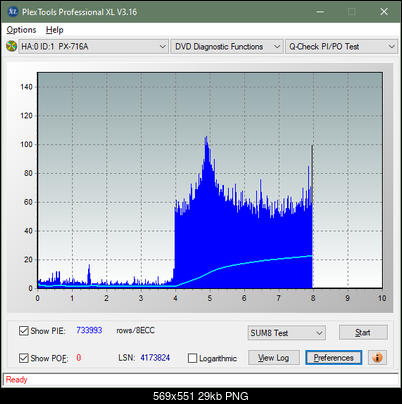Enable the Logarithmic checkbox

(x=192, y=358)
